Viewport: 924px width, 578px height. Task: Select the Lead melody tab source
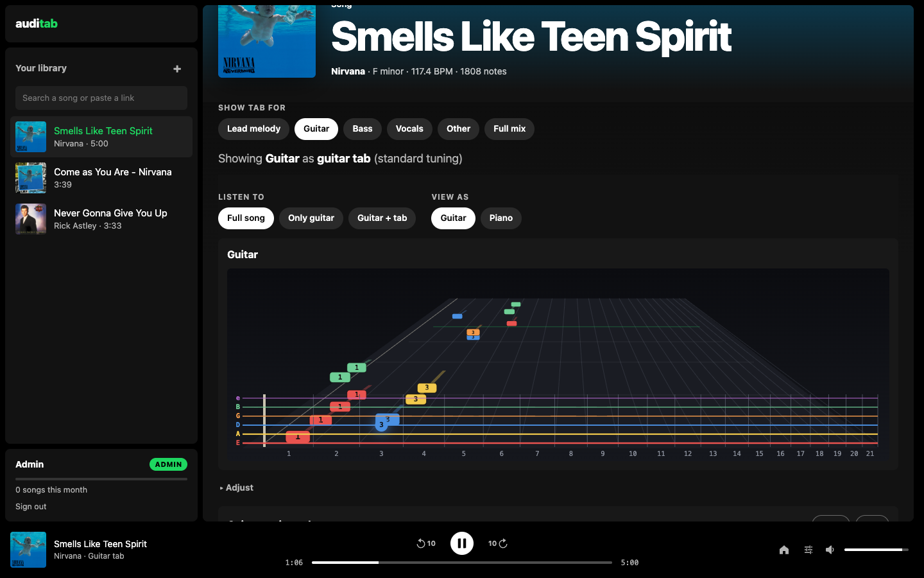coord(253,129)
